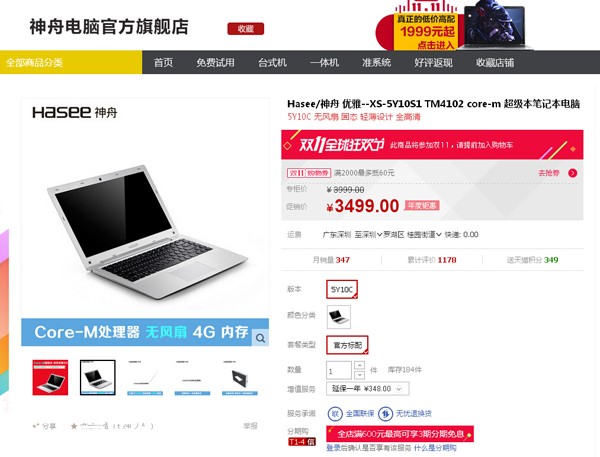Click the 无忧退换货 service badge icon
Screen dimensions: 600x457
(x=385, y=413)
